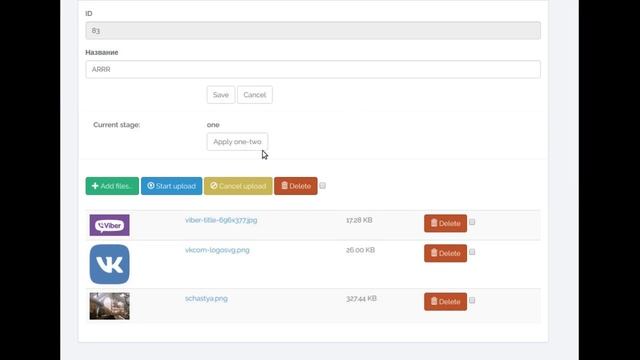This screenshot has width=640, height=360.
Task: Click the ID field label
Action: pos(89,13)
